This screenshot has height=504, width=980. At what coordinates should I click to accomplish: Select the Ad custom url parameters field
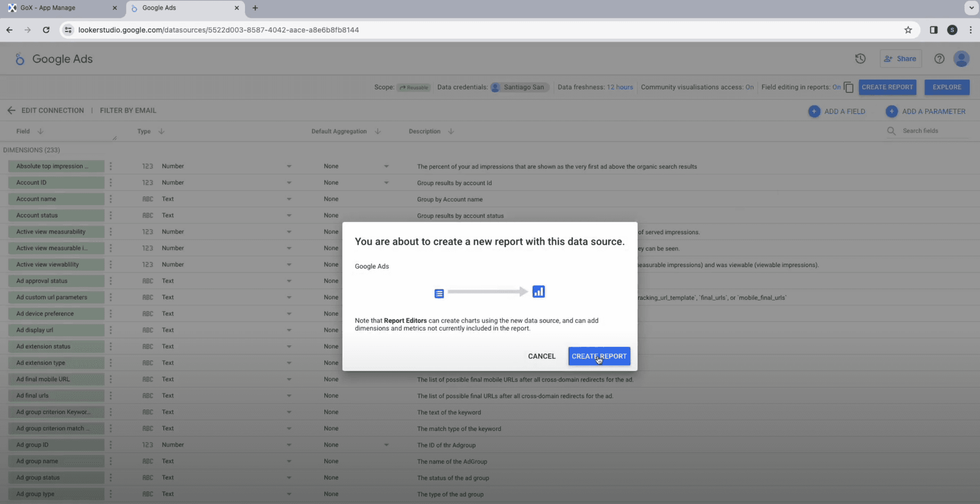click(x=56, y=297)
